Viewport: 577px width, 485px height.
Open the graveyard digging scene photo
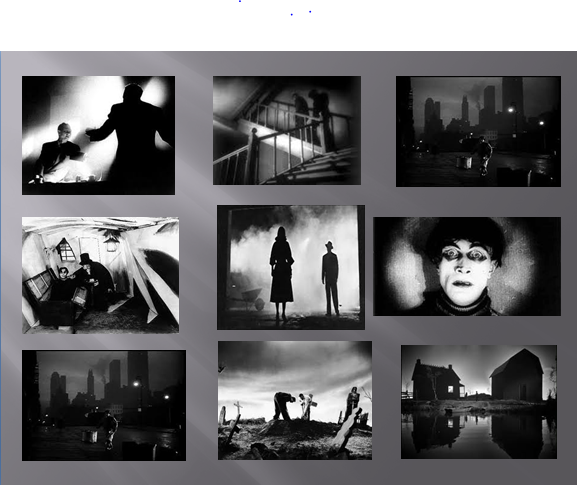tap(295, 400)
